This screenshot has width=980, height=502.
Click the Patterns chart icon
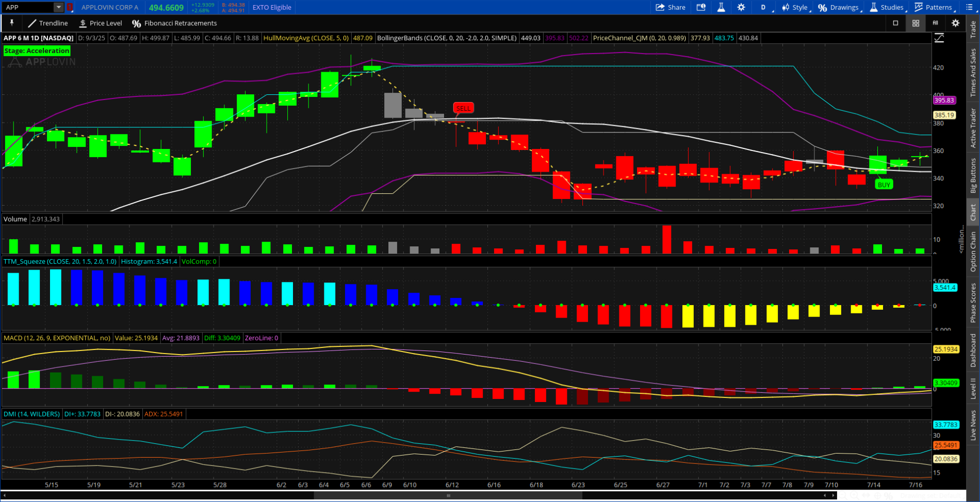[919, 7]
